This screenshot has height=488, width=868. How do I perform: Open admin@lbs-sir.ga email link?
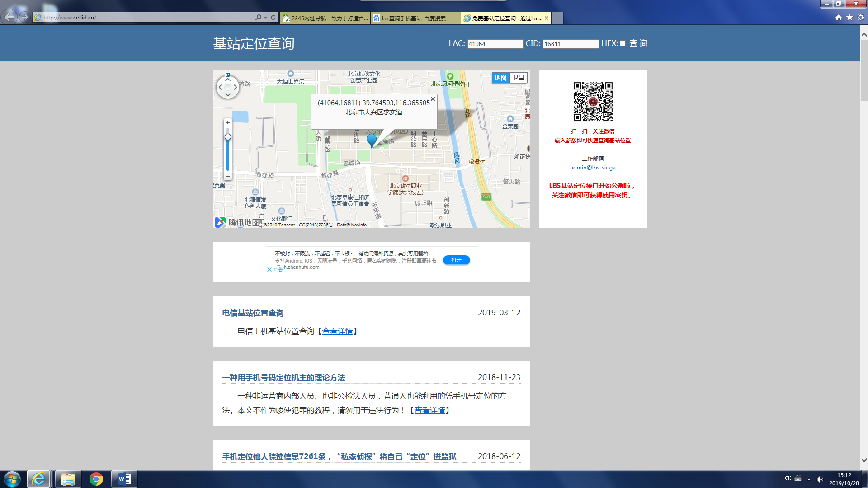(592, 168)
